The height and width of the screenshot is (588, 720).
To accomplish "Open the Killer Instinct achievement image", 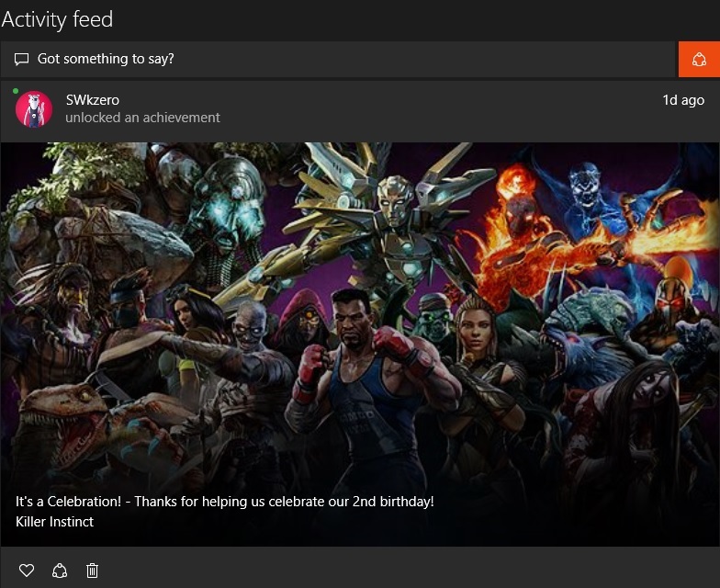I will tap(360, 344).
